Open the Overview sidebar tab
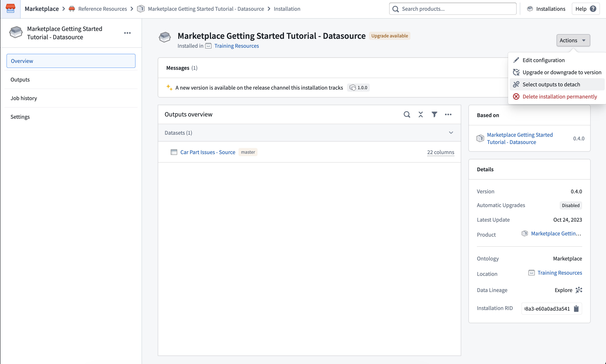Screen dimensions: 606x364 coord(71,61)
